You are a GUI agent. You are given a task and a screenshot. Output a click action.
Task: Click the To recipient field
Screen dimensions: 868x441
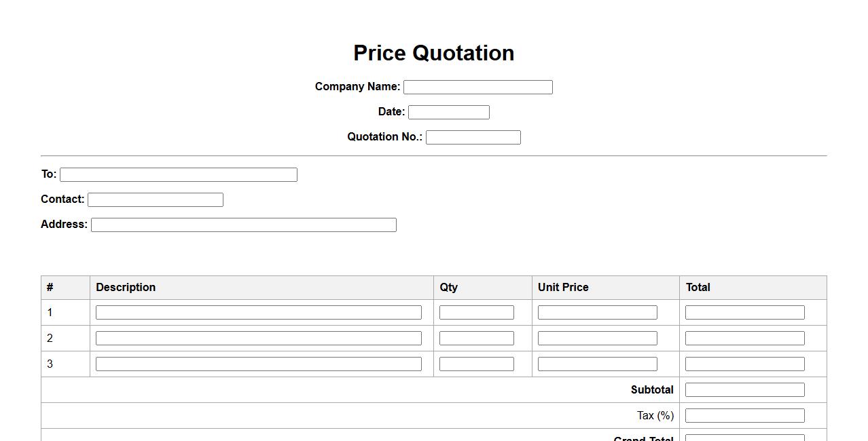178,174
